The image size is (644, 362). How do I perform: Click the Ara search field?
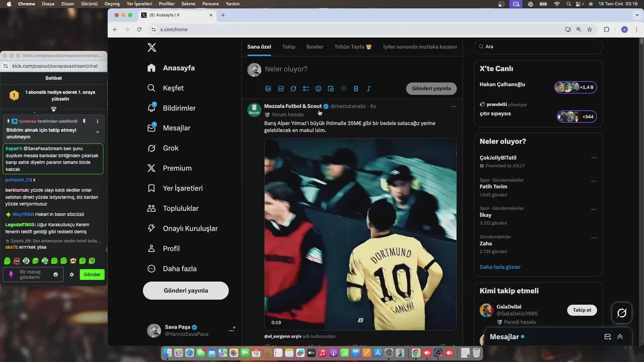(538, 47)
